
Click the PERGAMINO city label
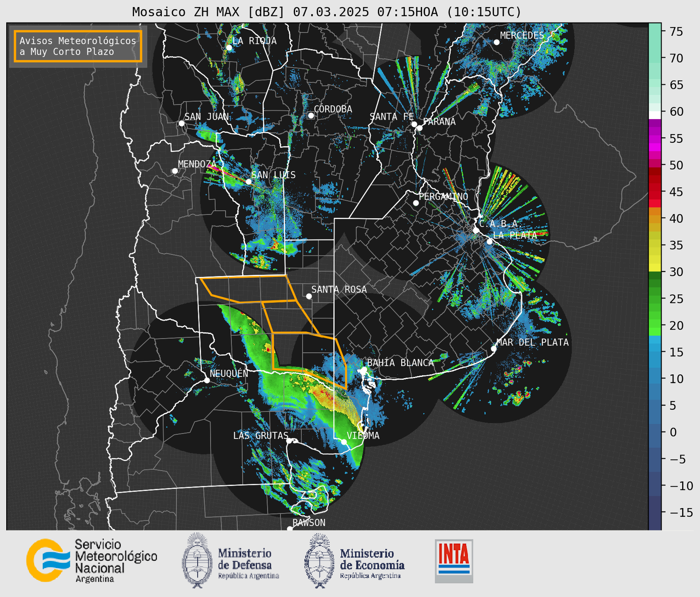444,196
